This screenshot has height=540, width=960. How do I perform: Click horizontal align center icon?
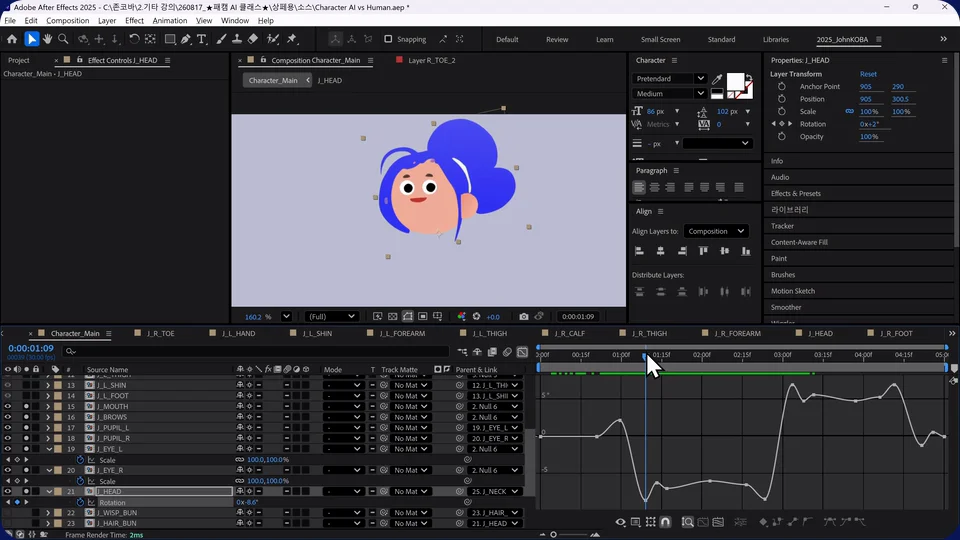[x=661, y=251]
